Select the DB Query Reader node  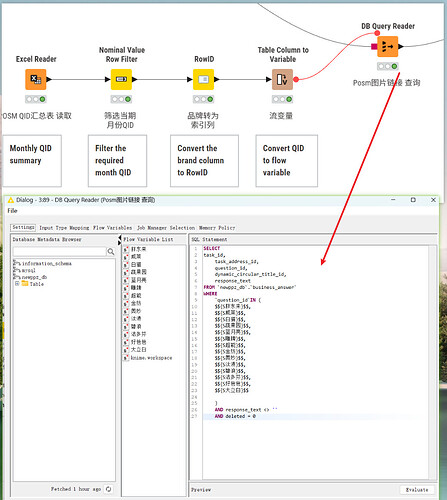pos(387,47)
